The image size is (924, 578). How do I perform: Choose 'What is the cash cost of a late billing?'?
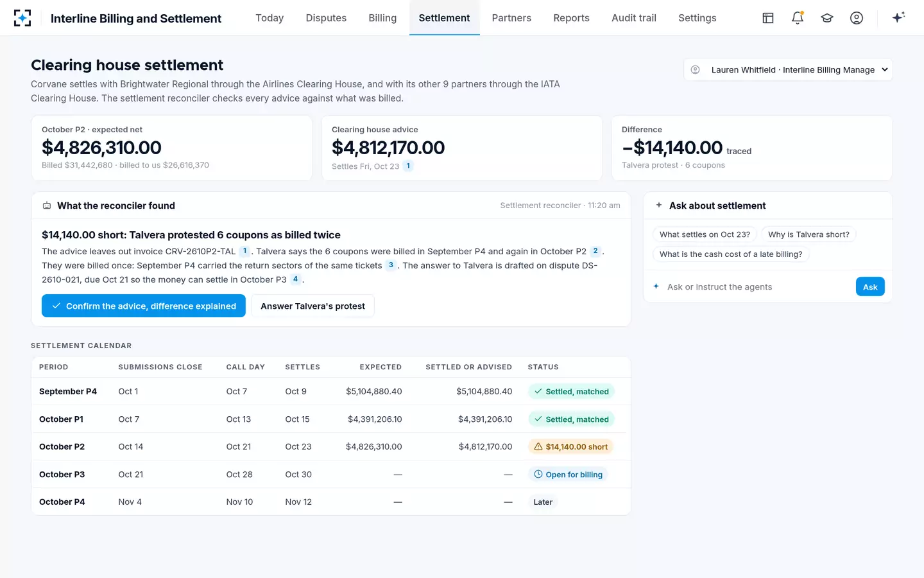731,254
